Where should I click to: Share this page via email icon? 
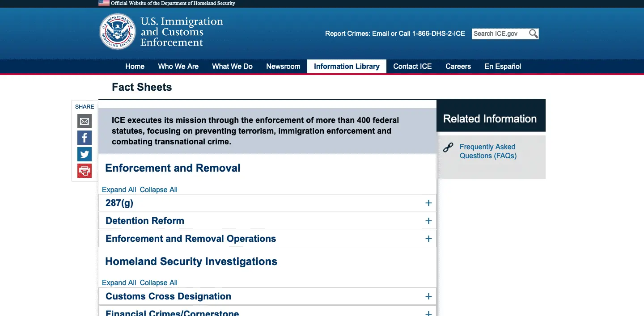[x=85, y=121]
